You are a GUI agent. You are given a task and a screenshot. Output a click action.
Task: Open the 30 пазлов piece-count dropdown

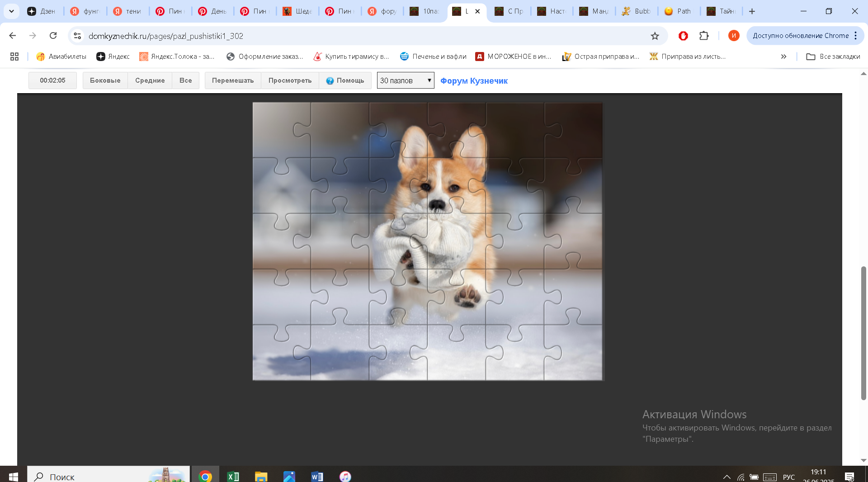click(x=406, y=80)
